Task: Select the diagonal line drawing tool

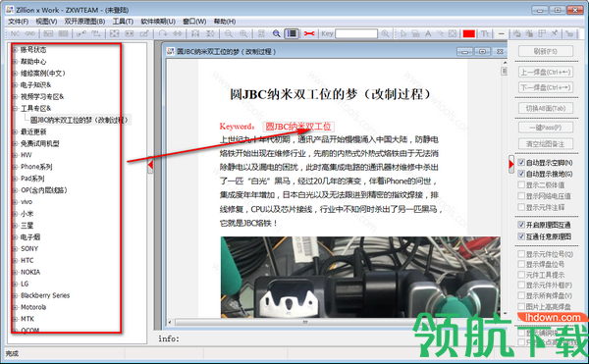Action: [440, 33]
